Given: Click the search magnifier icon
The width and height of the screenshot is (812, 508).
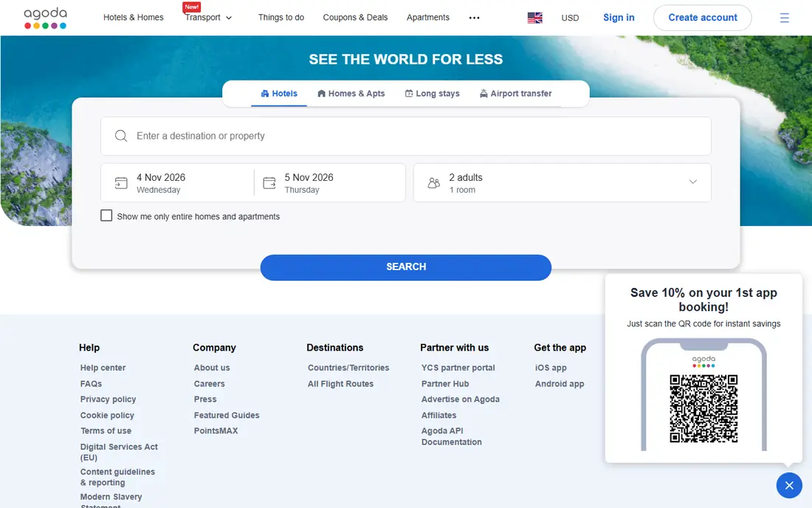Looking at the screenshot, I should 121,136.
